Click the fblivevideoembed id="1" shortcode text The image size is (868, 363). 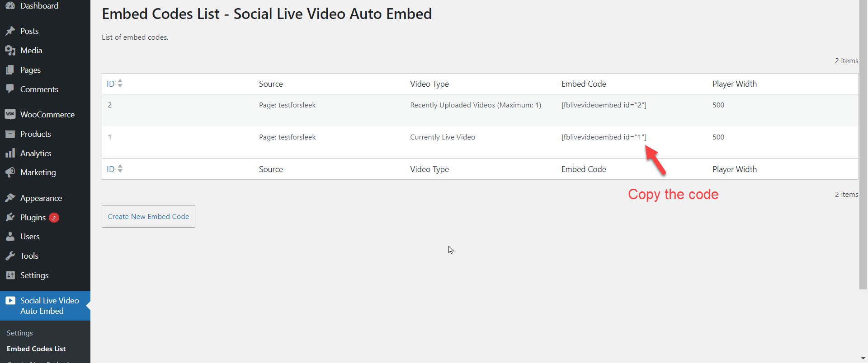pyautogui.click(x=604, y=137)
